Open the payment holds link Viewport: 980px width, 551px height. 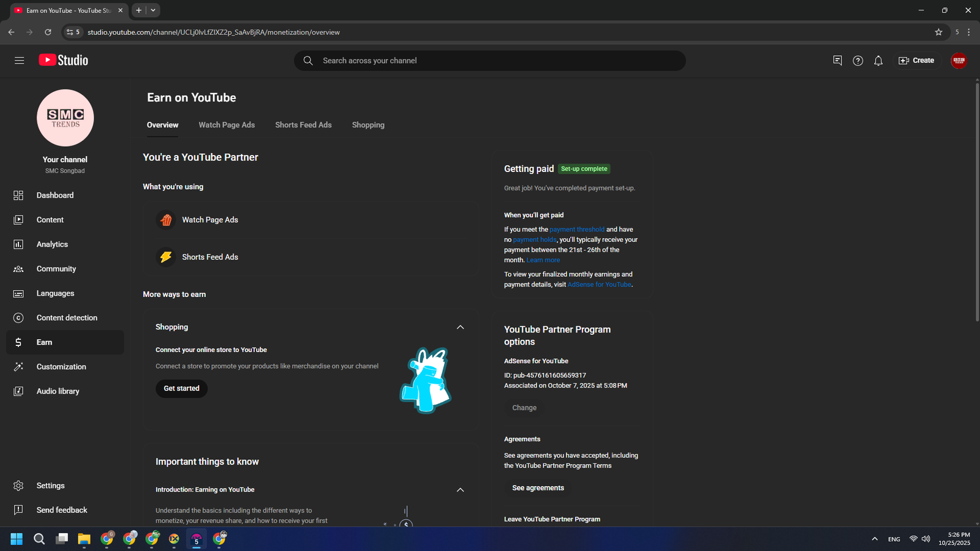pos(535,240)
